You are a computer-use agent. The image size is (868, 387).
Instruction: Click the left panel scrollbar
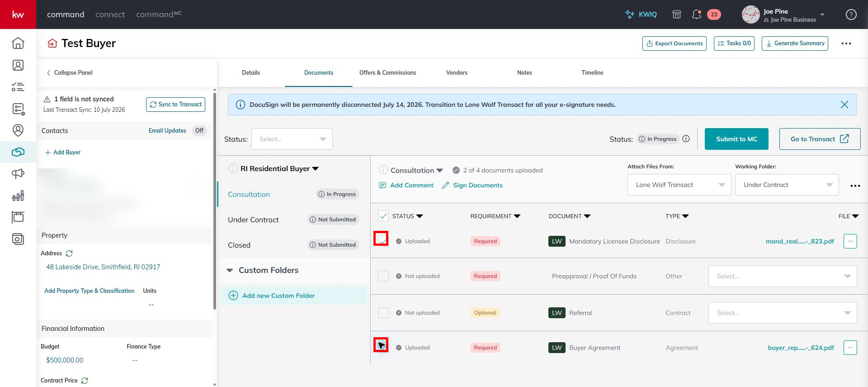click(x=215, y=201)
